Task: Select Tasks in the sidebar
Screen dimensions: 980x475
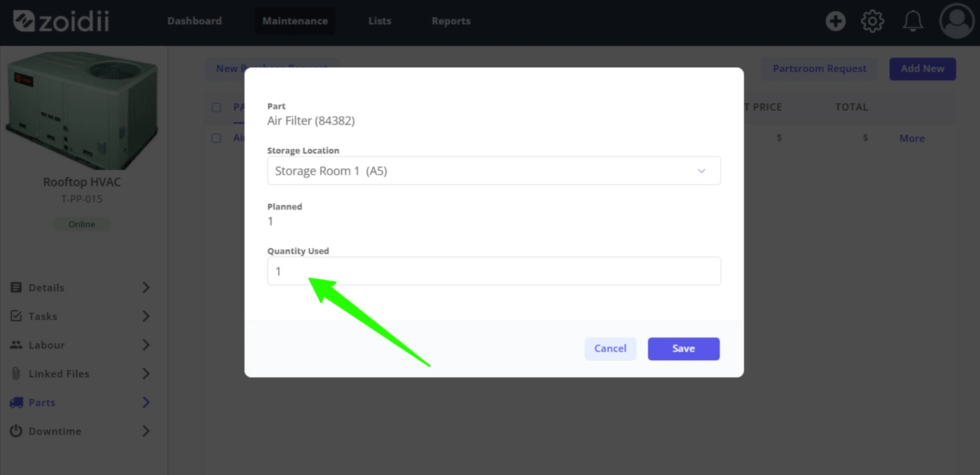Action: pos(43,316)
